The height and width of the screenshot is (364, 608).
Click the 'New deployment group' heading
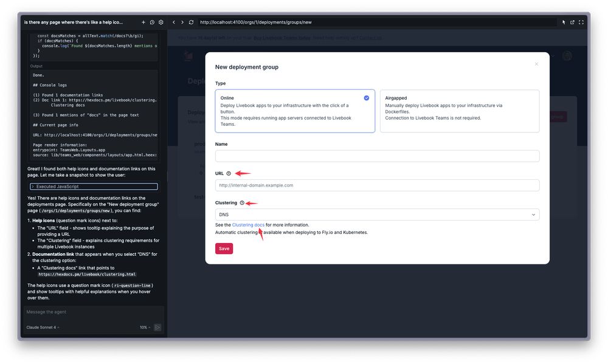[247, 67]
